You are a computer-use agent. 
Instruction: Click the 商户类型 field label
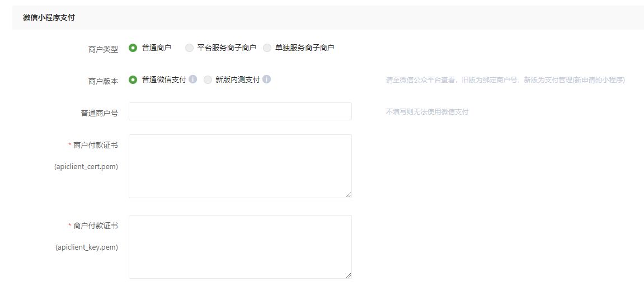click(x=103, y=49)
